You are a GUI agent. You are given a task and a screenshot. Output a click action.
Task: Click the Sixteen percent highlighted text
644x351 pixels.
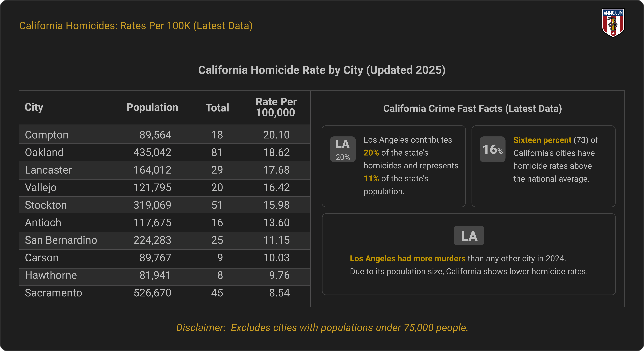click(542, 140)
